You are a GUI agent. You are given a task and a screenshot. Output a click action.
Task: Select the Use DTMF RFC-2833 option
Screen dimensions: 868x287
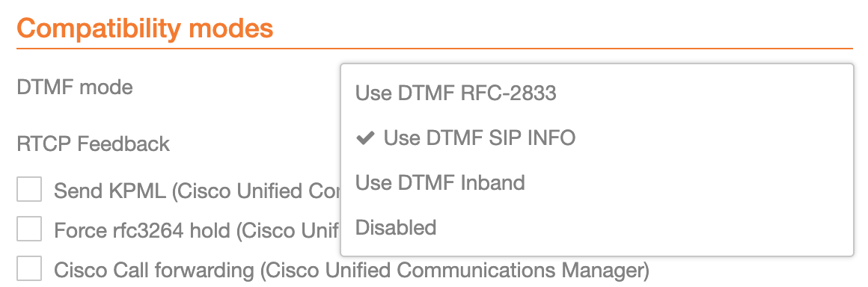(597, 93)
